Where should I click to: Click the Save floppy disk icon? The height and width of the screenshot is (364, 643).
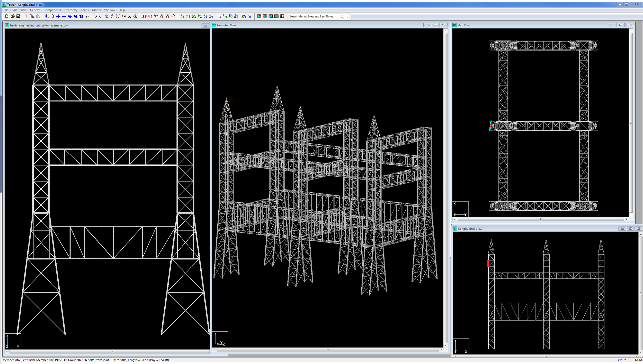(18, 16)
